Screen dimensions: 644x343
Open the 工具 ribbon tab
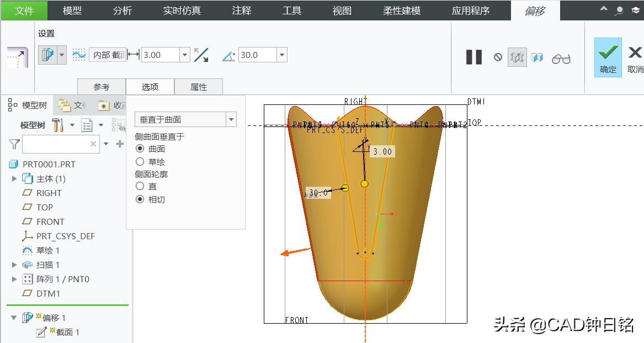coord(292,10)
